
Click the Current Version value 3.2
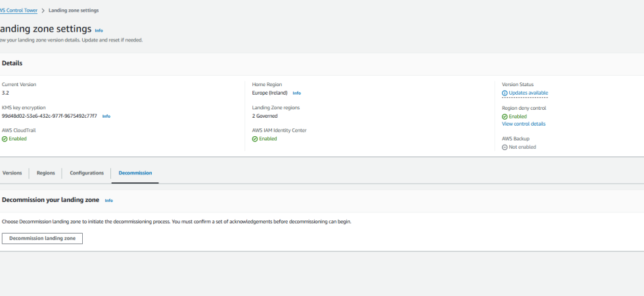pos(5,93)
